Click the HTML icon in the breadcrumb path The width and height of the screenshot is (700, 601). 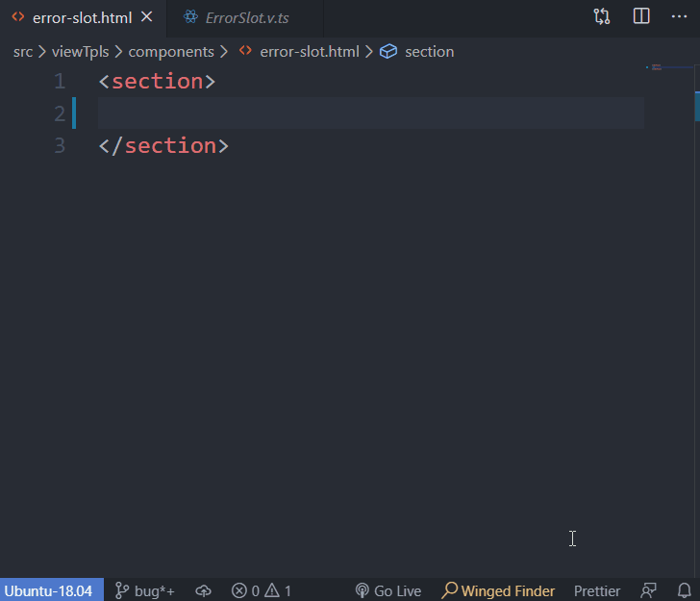245,51
